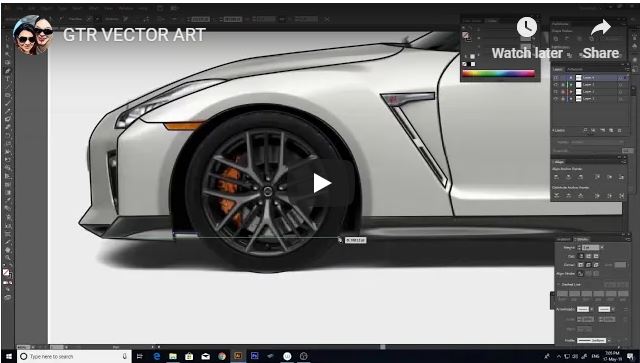This screenshot has width=640, height=363.
Task: Expand Layer 3 contents
Action: pyautogui.click(x=571, y=85)
